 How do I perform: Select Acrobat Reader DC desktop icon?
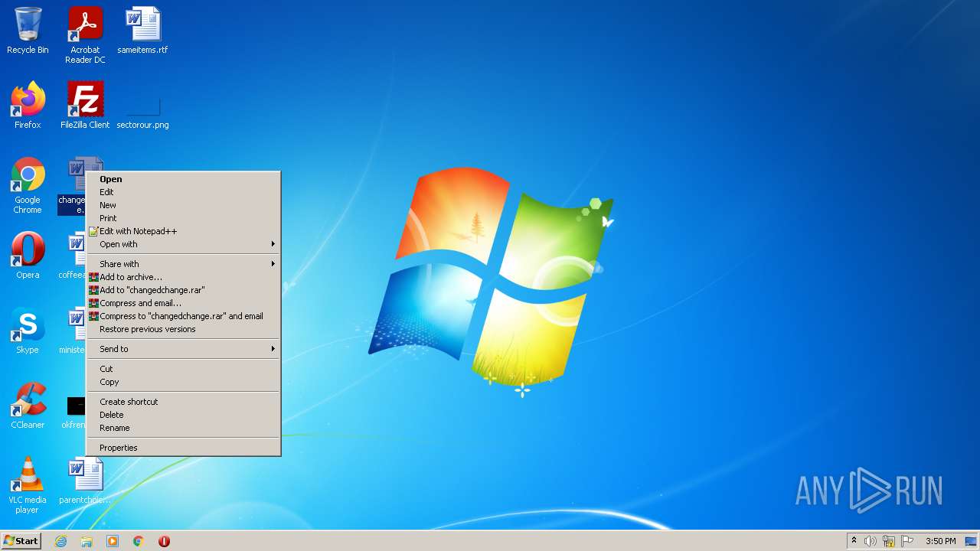[x=85, y=35]
